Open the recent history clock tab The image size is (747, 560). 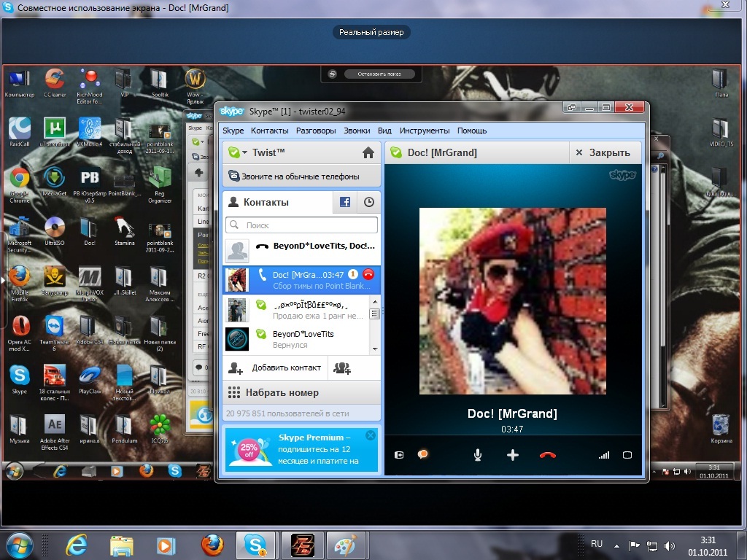pyautogui.click(x=368, y=202)
